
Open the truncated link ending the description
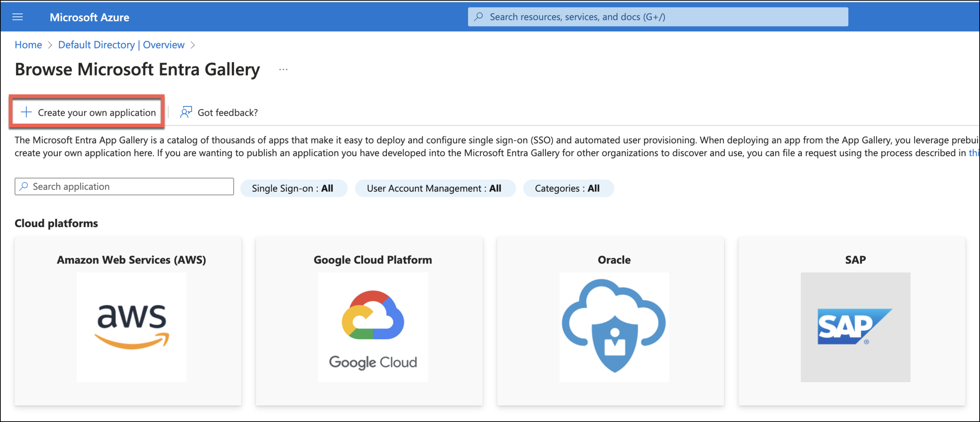click(974, 153)
